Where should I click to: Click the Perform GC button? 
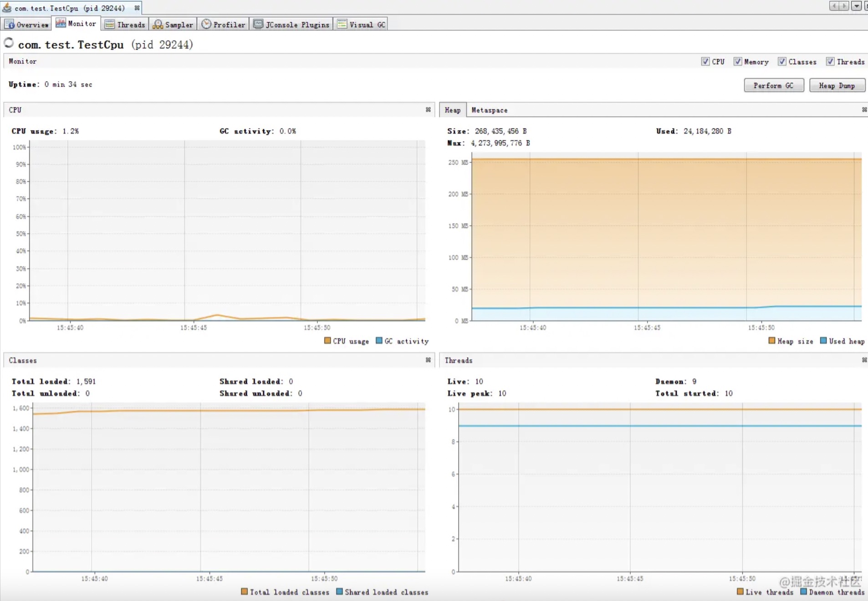click(x=774, y=86)
